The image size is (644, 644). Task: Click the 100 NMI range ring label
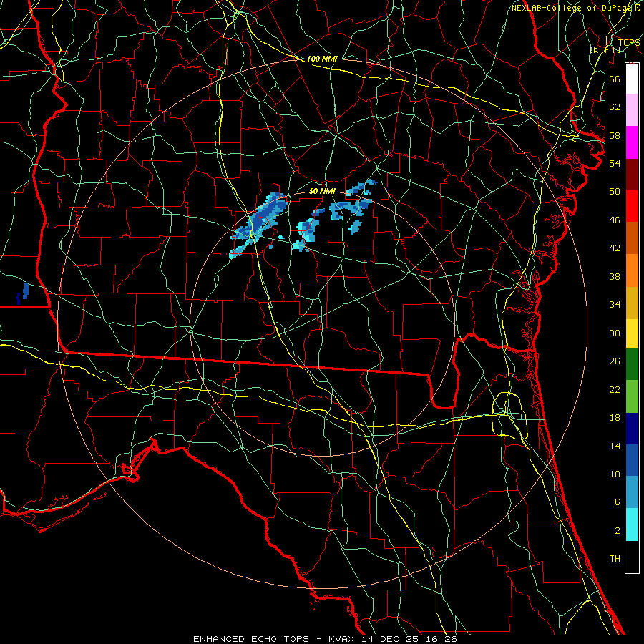[x=322, y=59]
